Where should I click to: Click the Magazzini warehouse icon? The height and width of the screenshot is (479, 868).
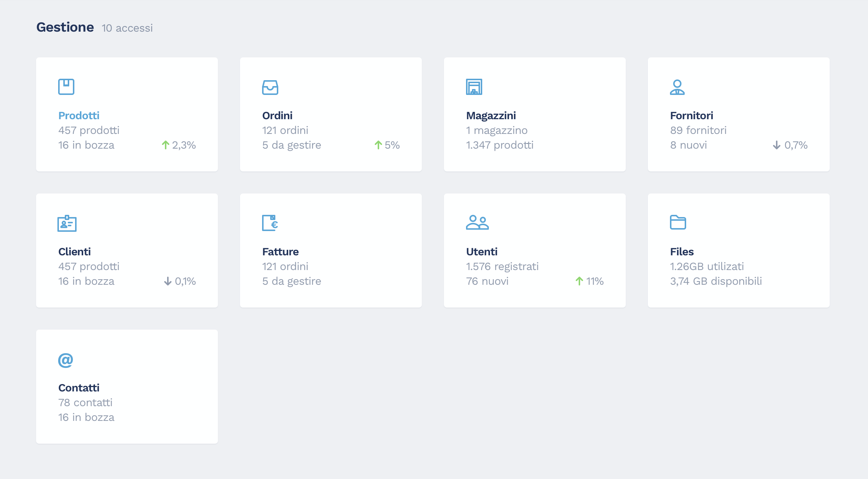pyautogui.click(x=474, y=87)
